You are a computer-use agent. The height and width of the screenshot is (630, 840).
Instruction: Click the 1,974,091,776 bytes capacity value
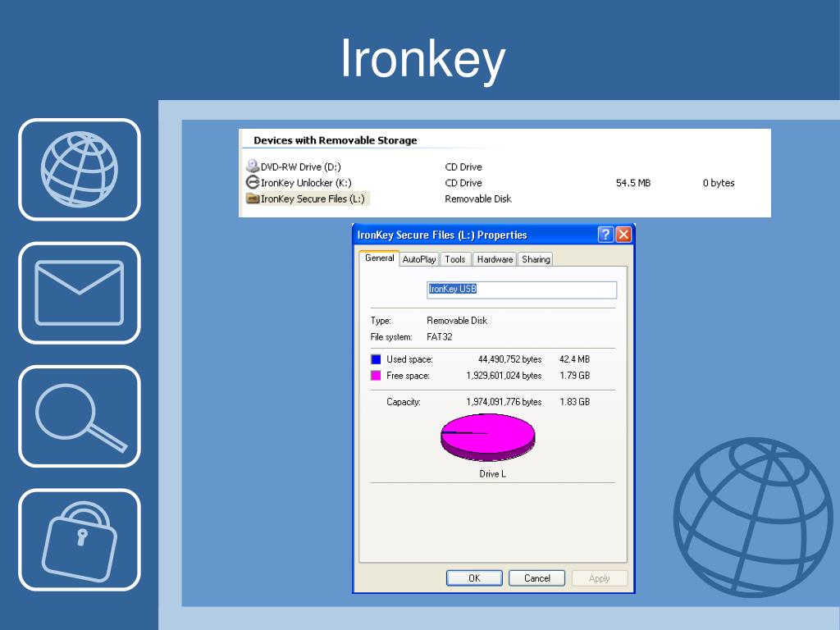[x=504, y=402]
